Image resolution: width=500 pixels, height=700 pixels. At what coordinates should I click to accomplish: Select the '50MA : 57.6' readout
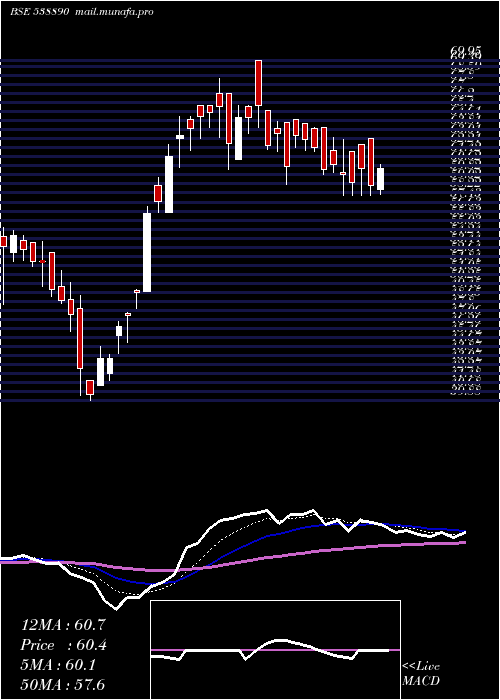click(x=63, y=684)
